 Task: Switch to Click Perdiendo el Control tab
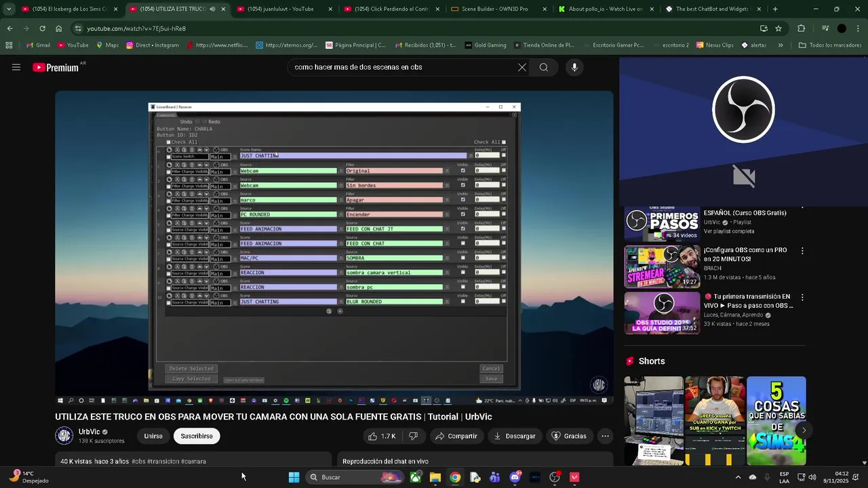point(391,9)
